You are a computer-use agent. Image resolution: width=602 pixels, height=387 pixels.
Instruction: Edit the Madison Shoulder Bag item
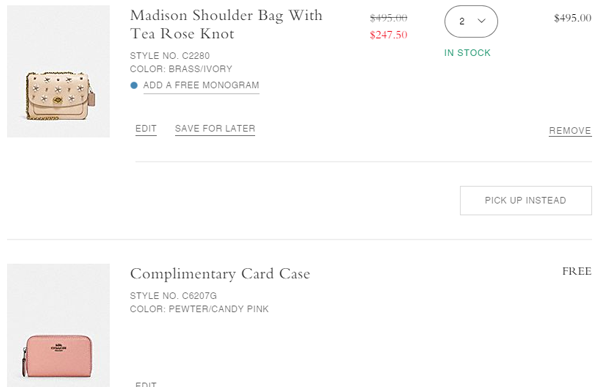(x=146, y=129)
